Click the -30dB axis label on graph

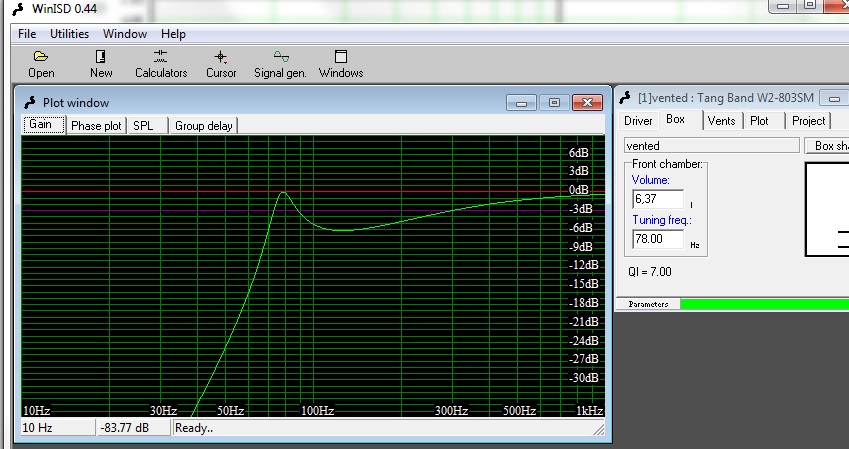[x=583, y=378]
